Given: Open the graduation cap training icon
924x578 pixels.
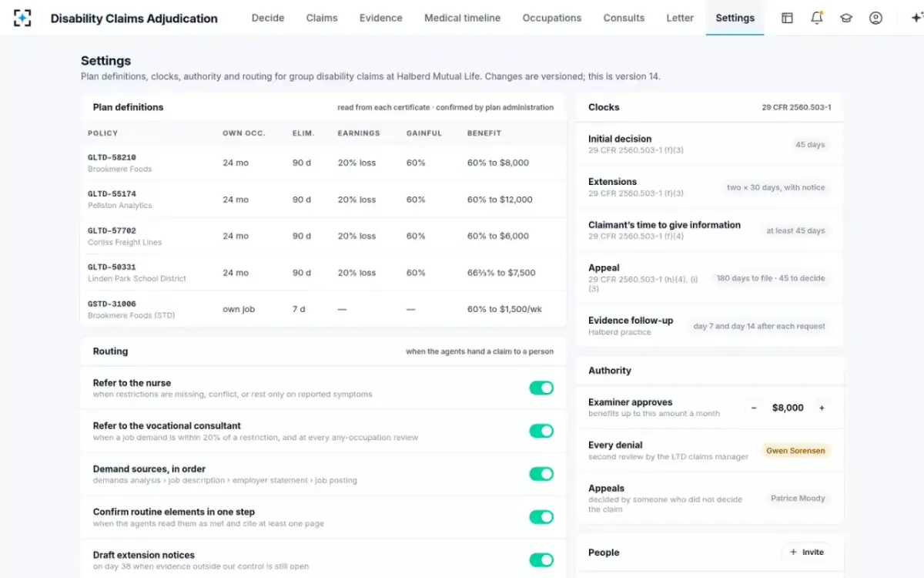Looking at the screenshot, I should pyautogui.click(x=846, y=18).
